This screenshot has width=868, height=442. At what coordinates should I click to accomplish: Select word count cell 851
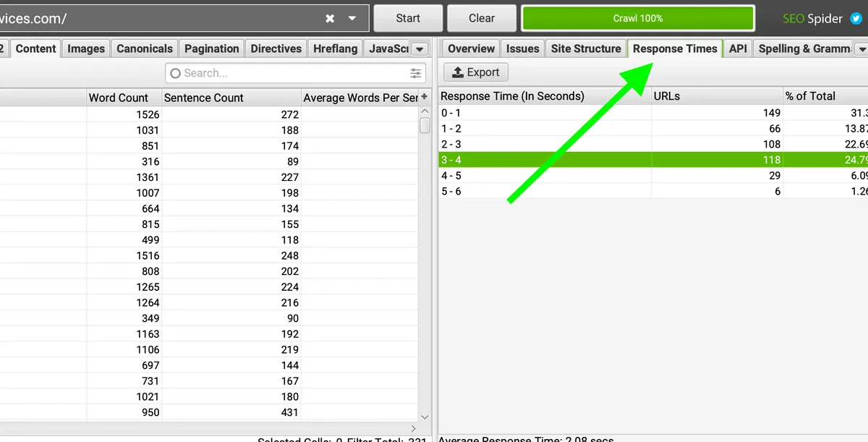[150, 146]
